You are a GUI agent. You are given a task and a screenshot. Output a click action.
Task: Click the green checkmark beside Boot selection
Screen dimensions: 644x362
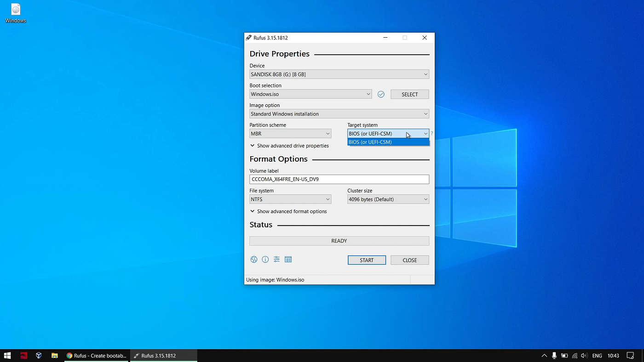381,94
